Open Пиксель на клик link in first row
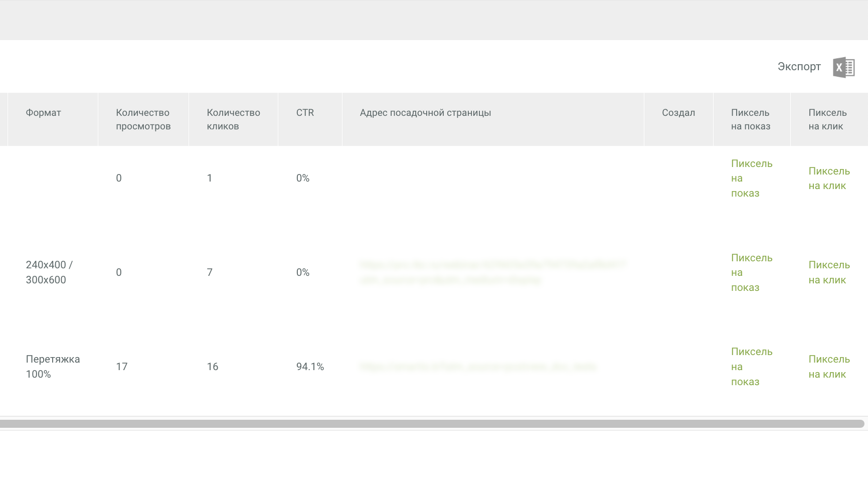 click(828, 179)
